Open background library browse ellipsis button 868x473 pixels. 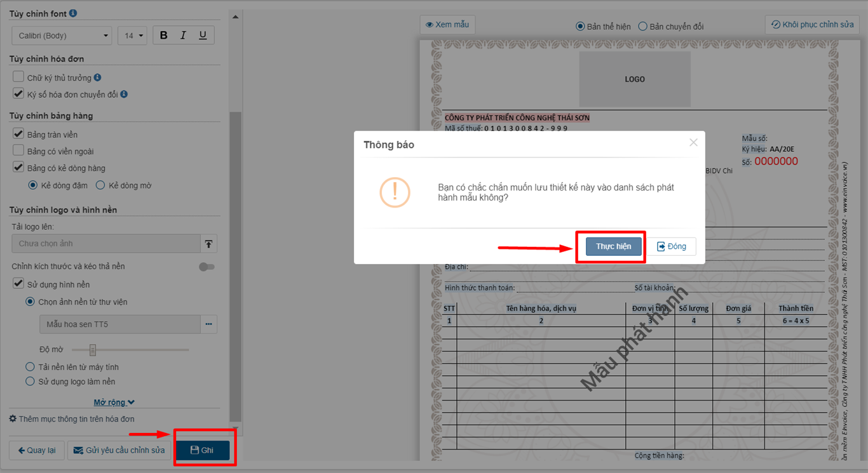208,324
